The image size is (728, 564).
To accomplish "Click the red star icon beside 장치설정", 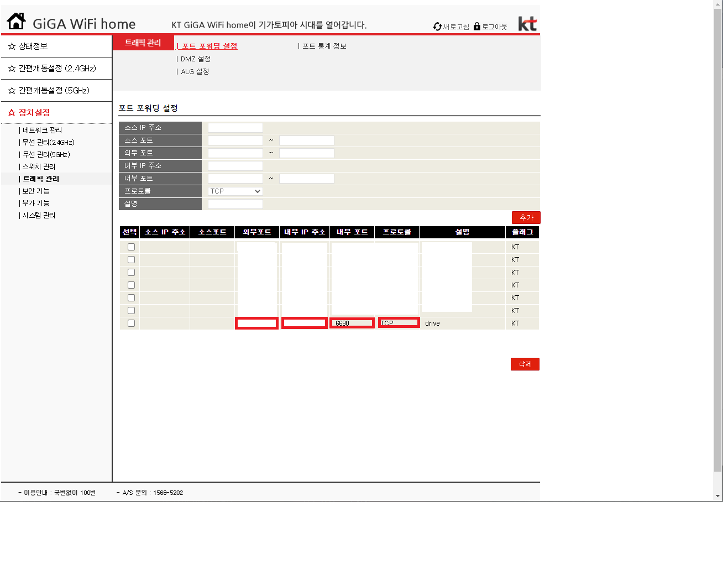I will click(12, 113).
